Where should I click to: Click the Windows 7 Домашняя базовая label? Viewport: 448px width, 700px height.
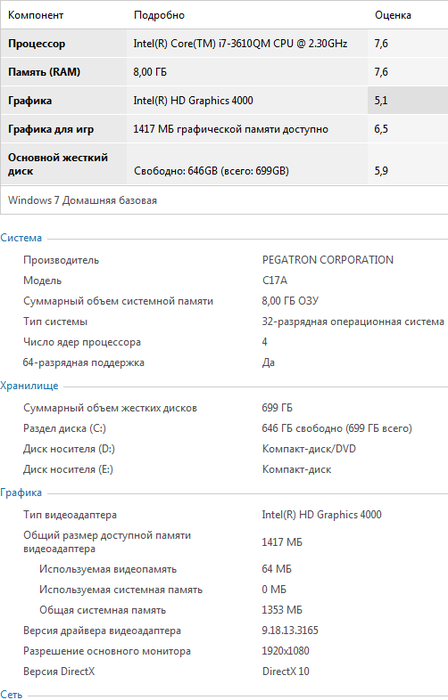tap(83, 200)
